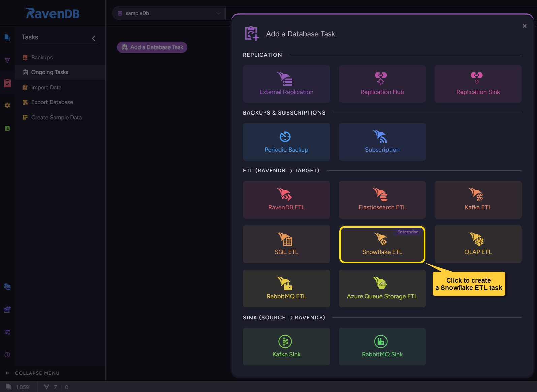The height and width of the screenshot is (392, 537).
Task: Click the OLAP ETL cube icon
Action: tap(476, 239)
